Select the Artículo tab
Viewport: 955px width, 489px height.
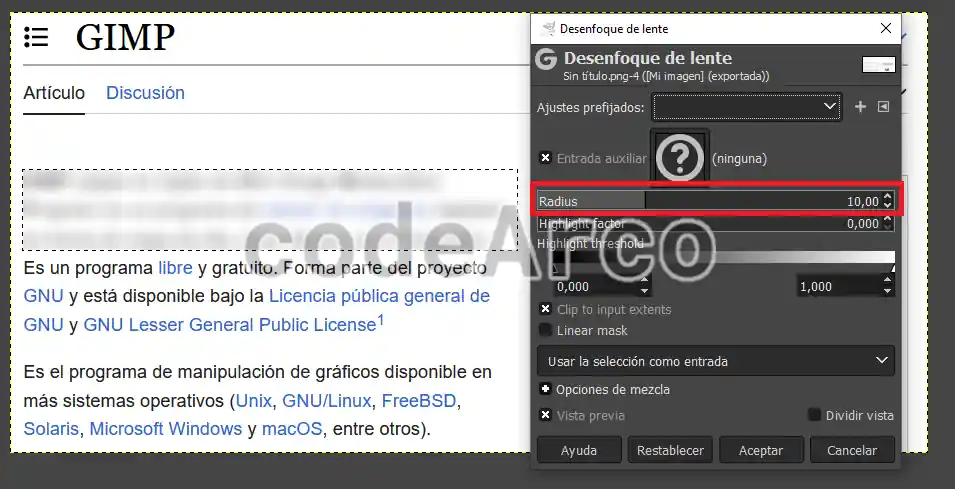point(54,93)
